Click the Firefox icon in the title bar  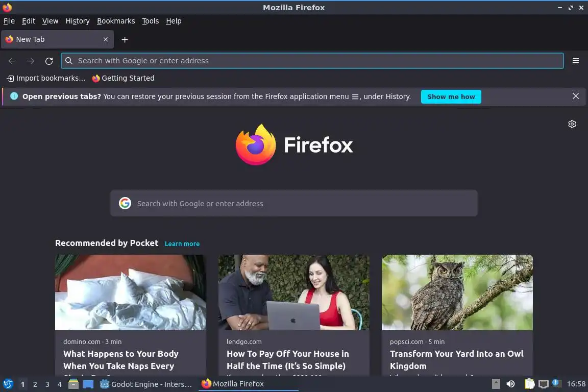pos(7,7)
